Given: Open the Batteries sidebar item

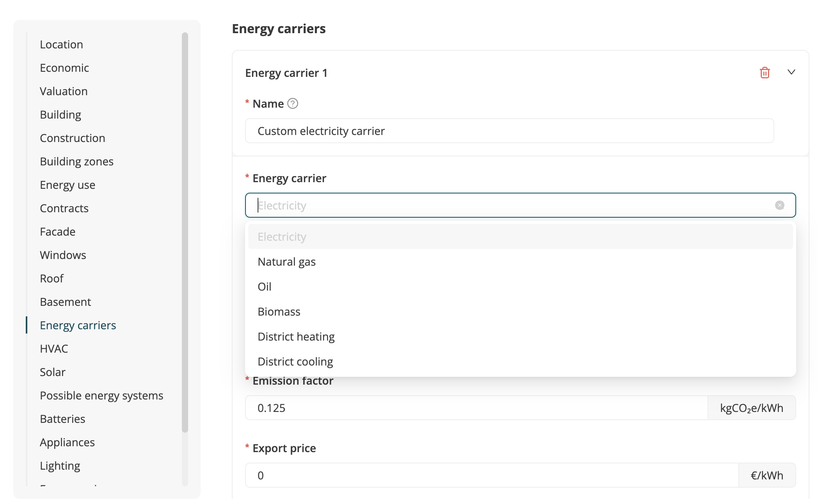Looking at the screenshot, I should click(62, 419).
